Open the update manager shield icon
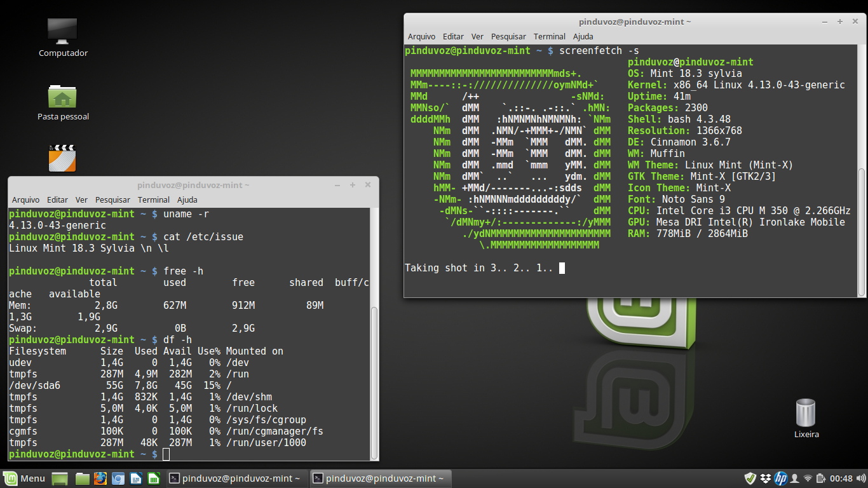This screenshot has width=868, height=488. coord(750,478)
